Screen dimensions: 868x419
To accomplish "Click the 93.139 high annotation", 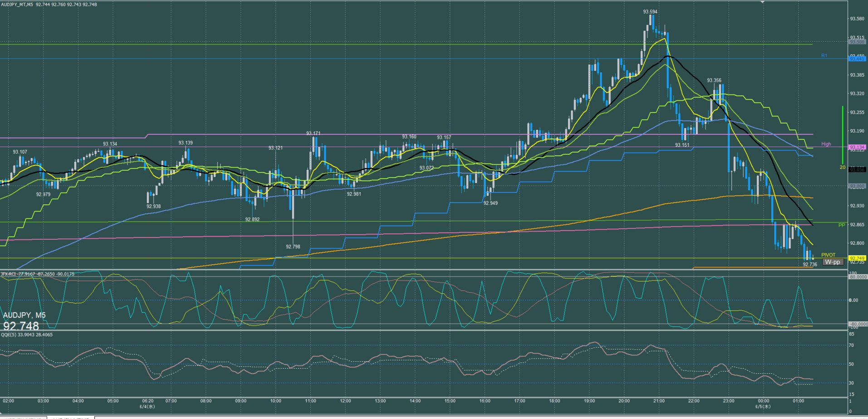I will (186, 143).
